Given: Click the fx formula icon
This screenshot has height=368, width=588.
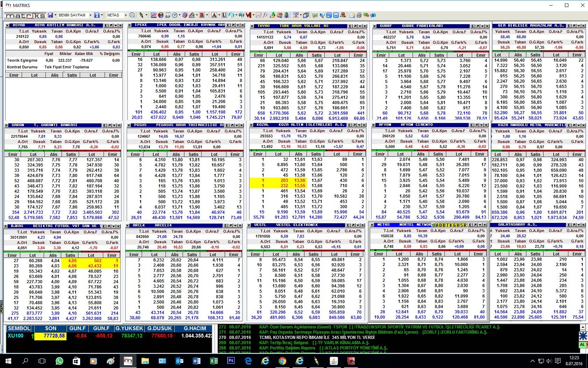Looking at the screenshot, I should click(266, 15).
